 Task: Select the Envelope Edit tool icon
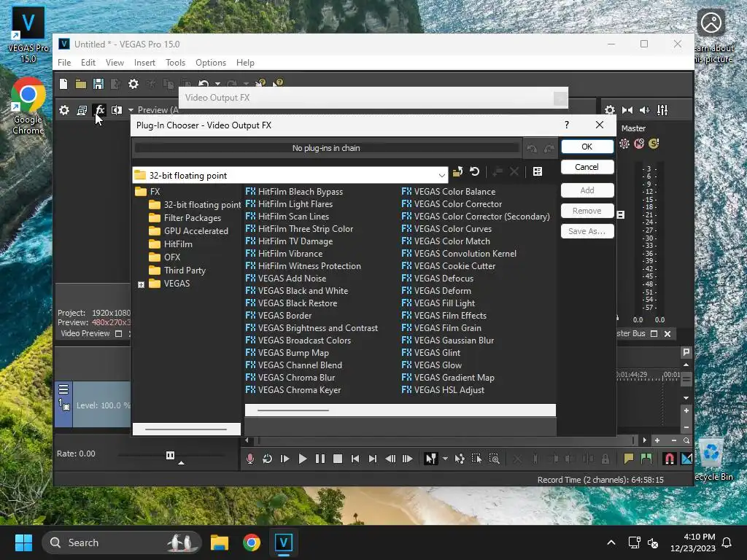pyautogui.click(x=460, y=459)
